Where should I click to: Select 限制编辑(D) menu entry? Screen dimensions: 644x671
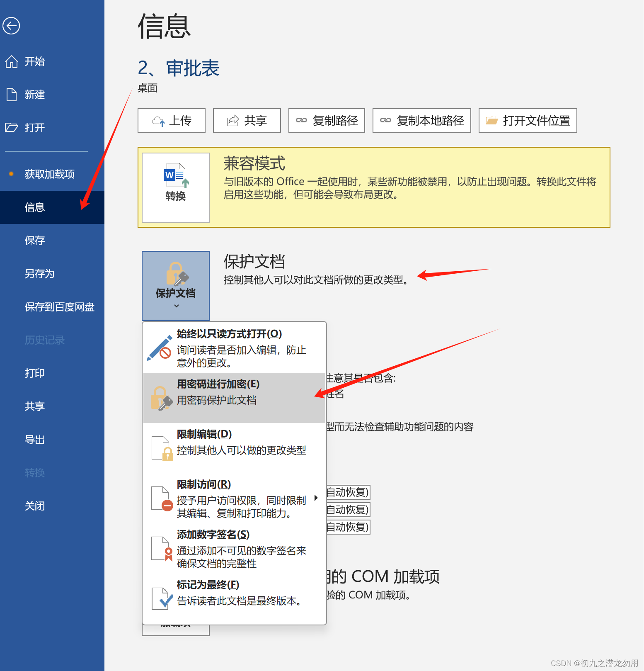click(x=234, y=448)
